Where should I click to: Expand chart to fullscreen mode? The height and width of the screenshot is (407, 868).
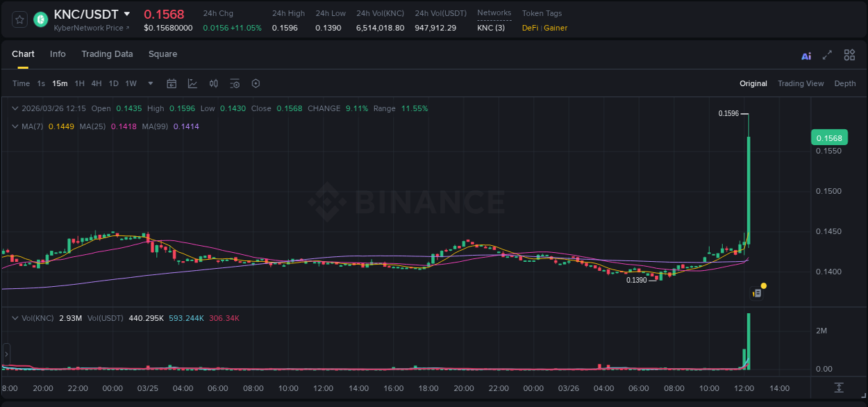click(x=826, y=55)
